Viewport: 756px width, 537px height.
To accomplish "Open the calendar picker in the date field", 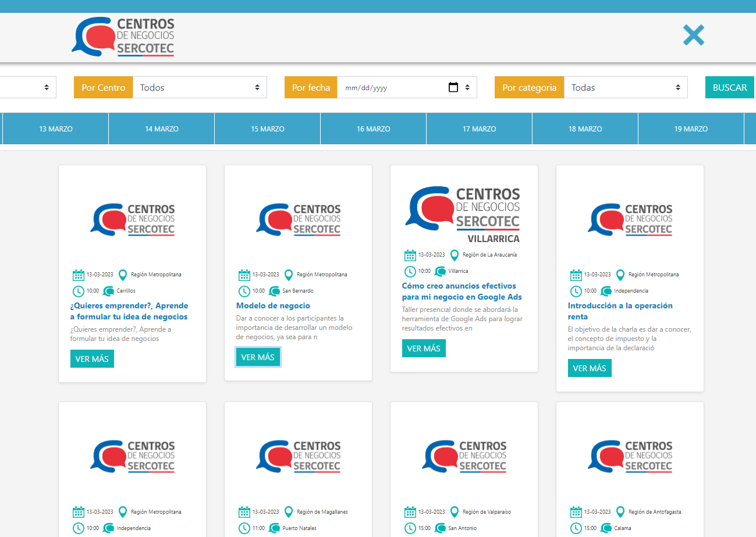I will (453, 88).
